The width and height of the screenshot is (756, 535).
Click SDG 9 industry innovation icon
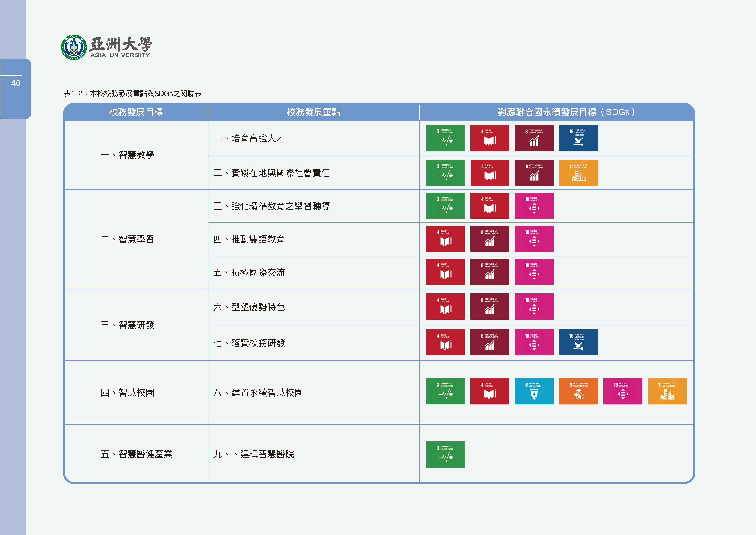click(578, 391)
